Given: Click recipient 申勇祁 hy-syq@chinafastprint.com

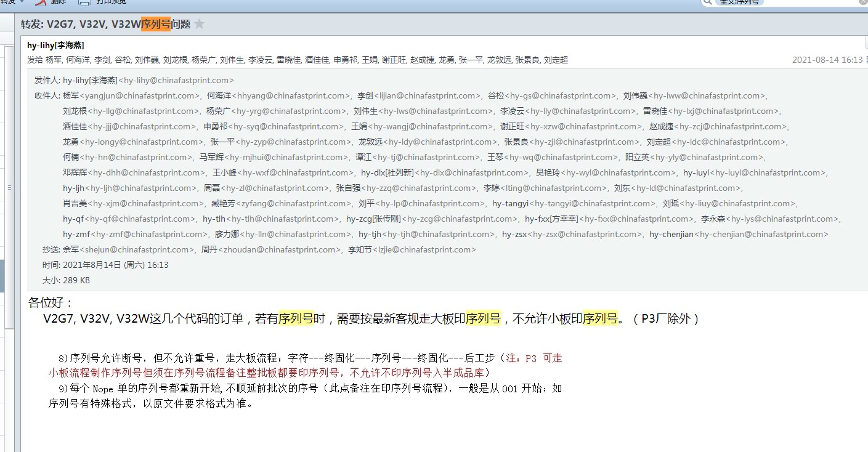Looking at the screenshot, I should 274,126.
